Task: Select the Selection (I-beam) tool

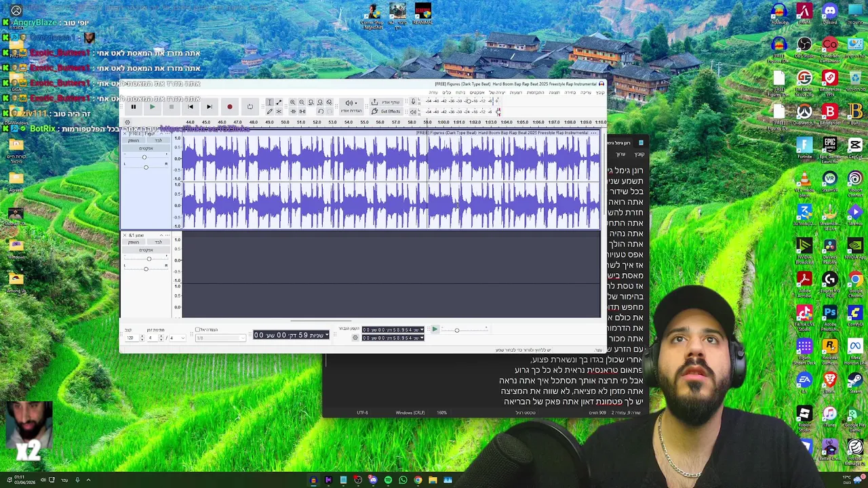Action: [269, 102]
